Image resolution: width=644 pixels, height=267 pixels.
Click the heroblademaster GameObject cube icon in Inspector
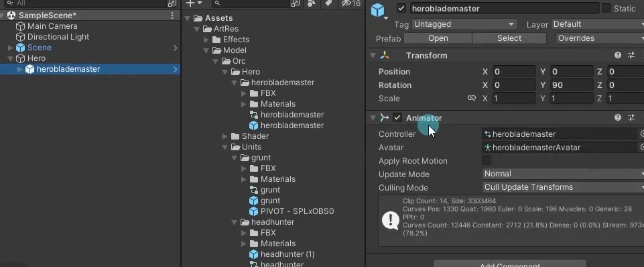(377, 10)
